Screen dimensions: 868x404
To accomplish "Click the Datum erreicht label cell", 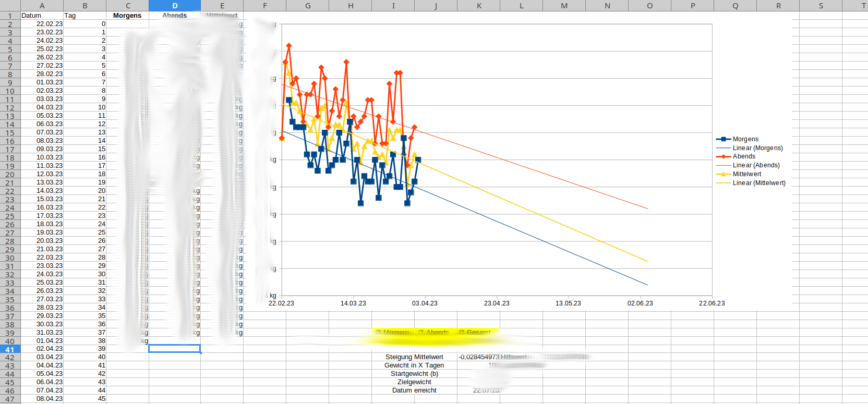I will [414, 390].
